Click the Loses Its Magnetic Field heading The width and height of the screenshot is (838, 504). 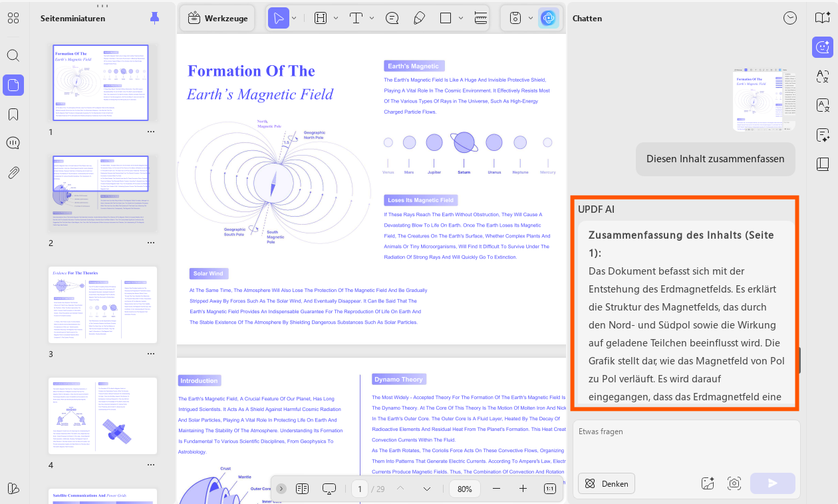point(421,199)
